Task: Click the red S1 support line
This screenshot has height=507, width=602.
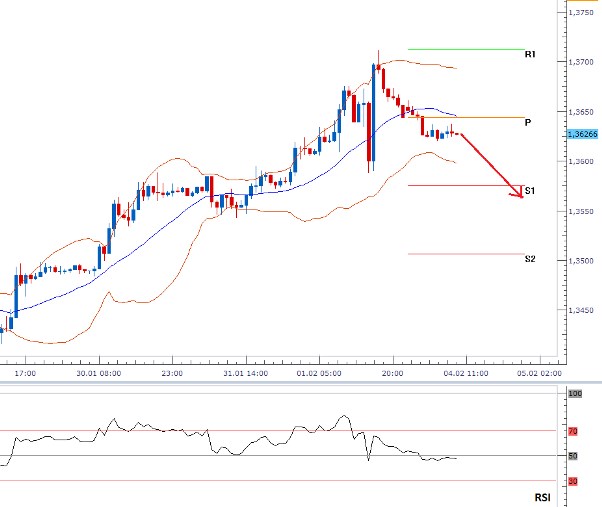Action: tap(466, 186)
